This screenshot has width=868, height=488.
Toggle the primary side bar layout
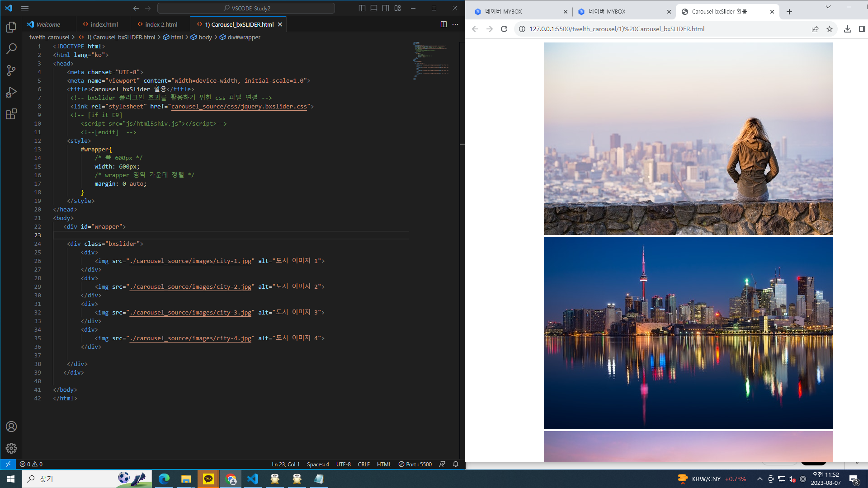pyautogui.click(x=362, y=8)
